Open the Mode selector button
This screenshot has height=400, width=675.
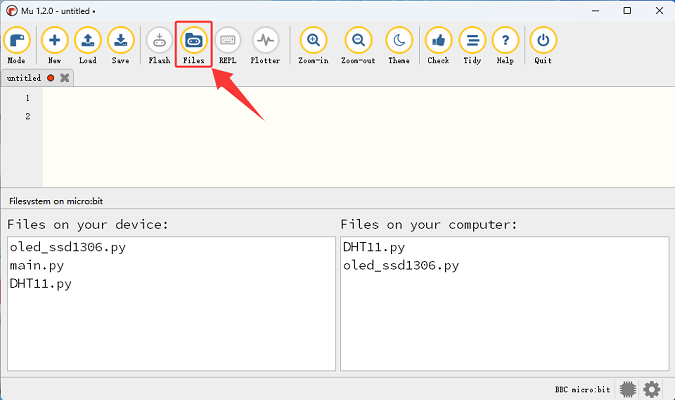coord(17,45)
